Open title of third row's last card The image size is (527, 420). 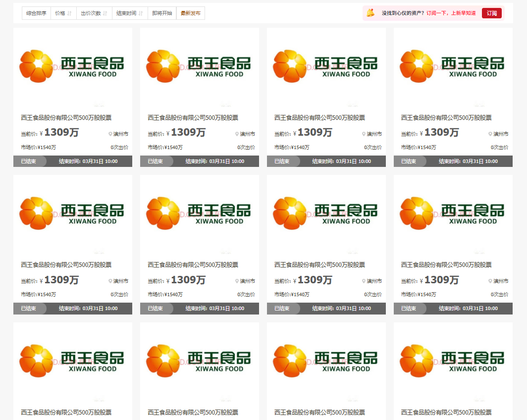446,412
